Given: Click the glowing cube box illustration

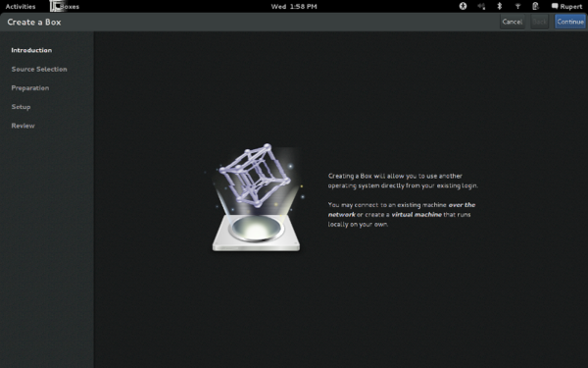Looking at the screenshot, I should (256, 197).
